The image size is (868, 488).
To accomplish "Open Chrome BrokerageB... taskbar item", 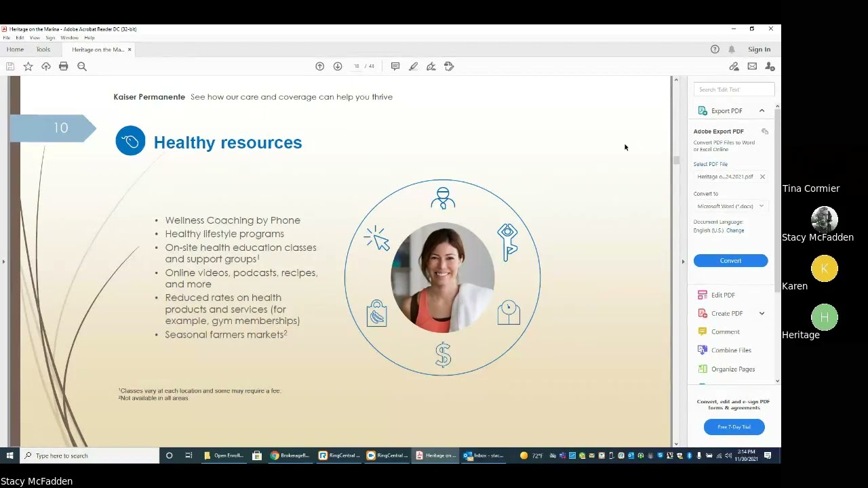I will pos(290,455).
